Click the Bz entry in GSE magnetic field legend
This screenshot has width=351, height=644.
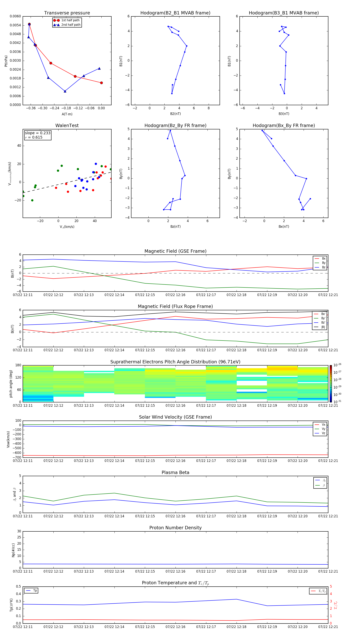[x=320, y=268]
